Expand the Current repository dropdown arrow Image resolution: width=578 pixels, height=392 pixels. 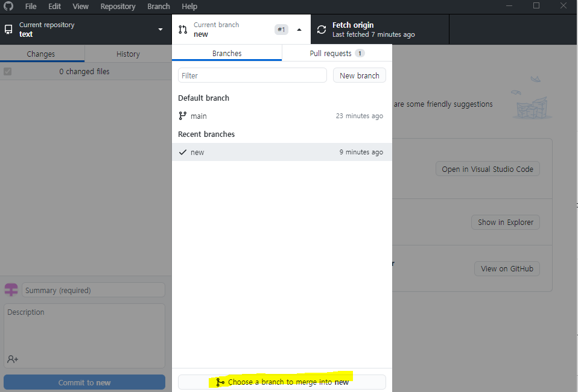pyautogui.click(x=160, y=30)
